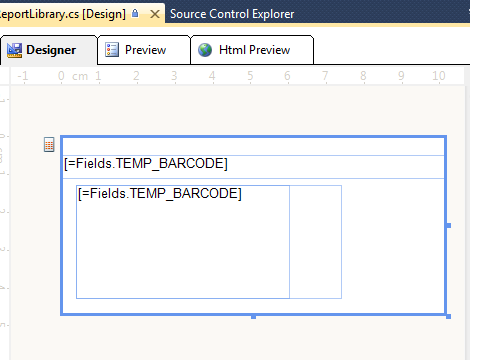Open the Html Preview tab
Screen dimensions: 486x360
[252, 50]
